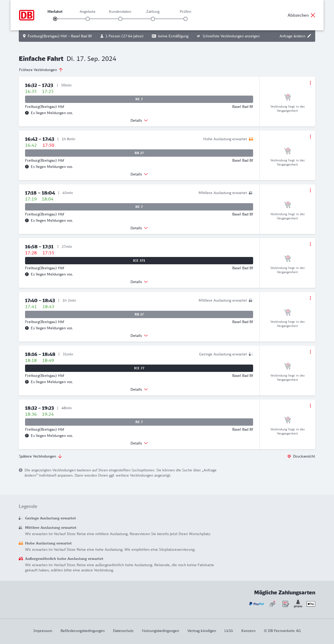
Task: Click the ICE 77 train bar
Action: (139, 368)
